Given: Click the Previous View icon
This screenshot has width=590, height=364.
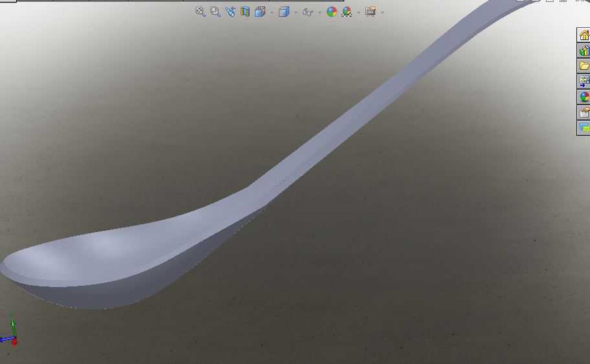Looking at the screenshot, I should pyautogui.click(x=230, y=12).
